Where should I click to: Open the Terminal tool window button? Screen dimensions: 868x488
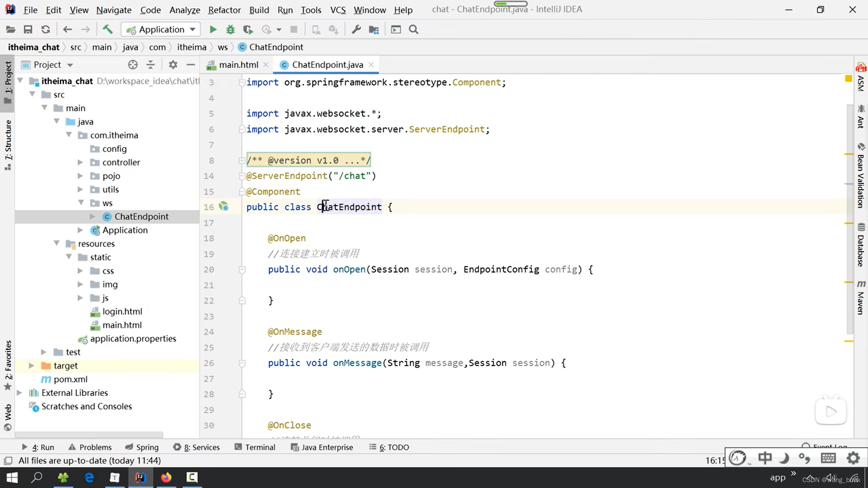[255, 447]
